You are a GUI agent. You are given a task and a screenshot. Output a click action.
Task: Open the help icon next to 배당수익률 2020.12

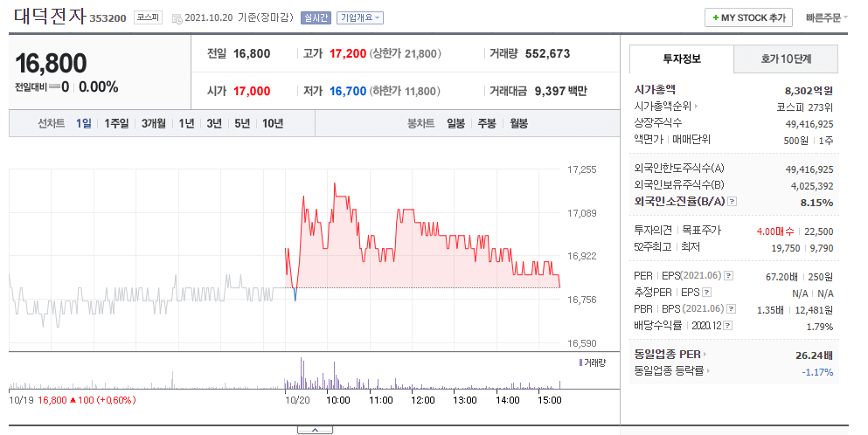(x=728, y=326)
